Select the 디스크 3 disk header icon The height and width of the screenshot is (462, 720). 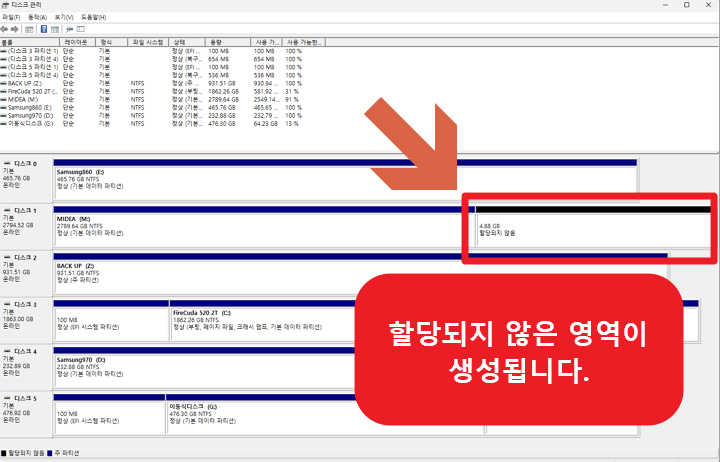pyautogui.click(x=7, y=304)
